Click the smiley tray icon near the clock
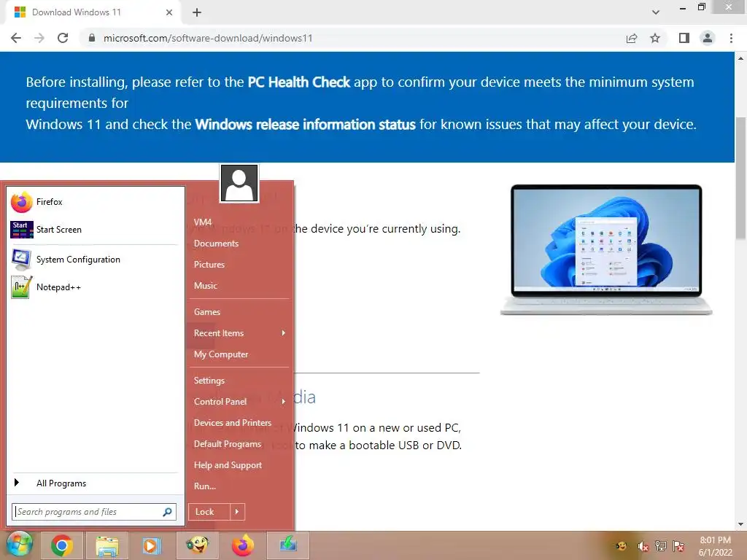This screenshot has width=747, height=560. pyautogui.click(x=622, y=546)
